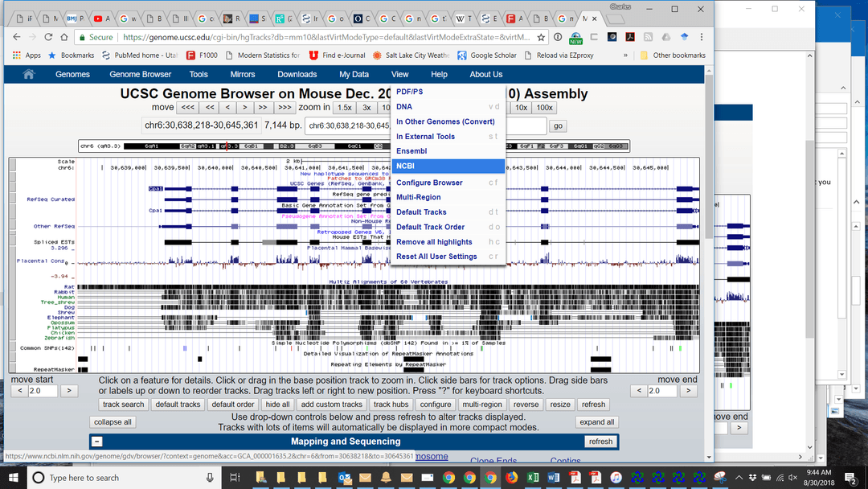
Task: Open the My Data dropdown menu
Action: (x=354, y=74)
